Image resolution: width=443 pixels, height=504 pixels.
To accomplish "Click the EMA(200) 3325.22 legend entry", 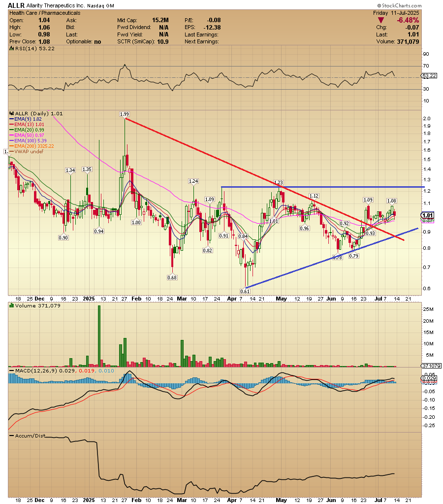I will click(32, 146).
